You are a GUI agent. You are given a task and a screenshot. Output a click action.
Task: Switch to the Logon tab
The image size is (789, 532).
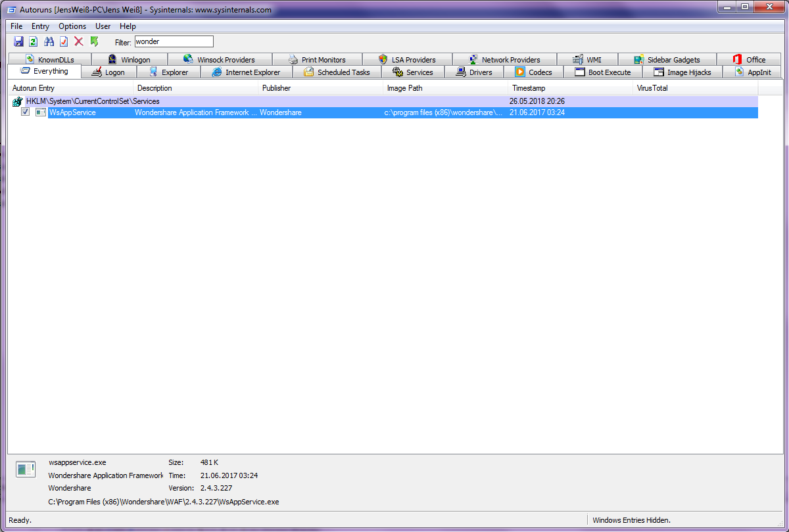(108, 72)
